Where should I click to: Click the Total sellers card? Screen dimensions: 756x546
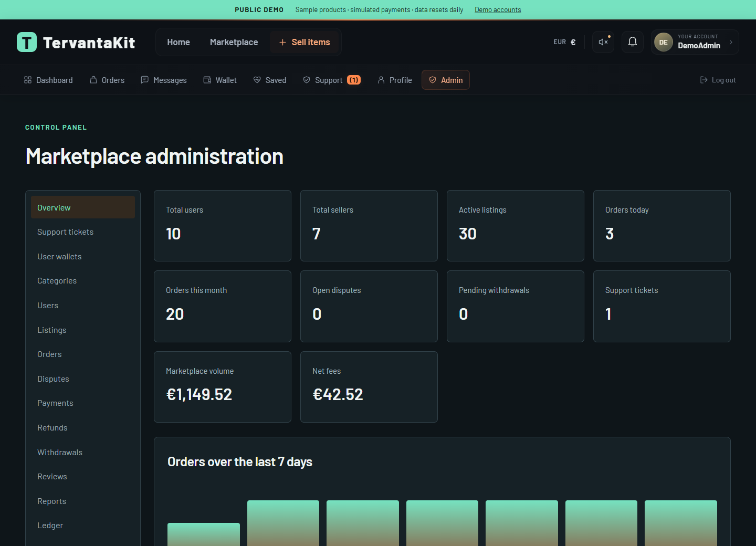[369, 226]
